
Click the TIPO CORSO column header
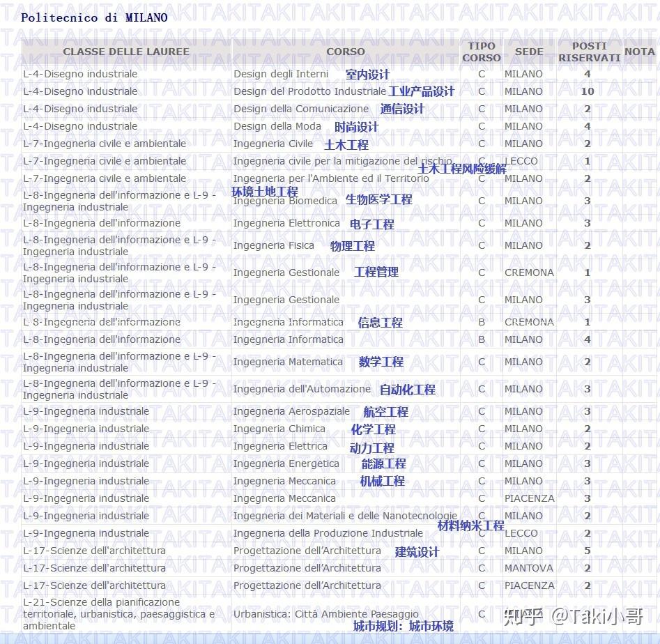(x=481, y=51)
